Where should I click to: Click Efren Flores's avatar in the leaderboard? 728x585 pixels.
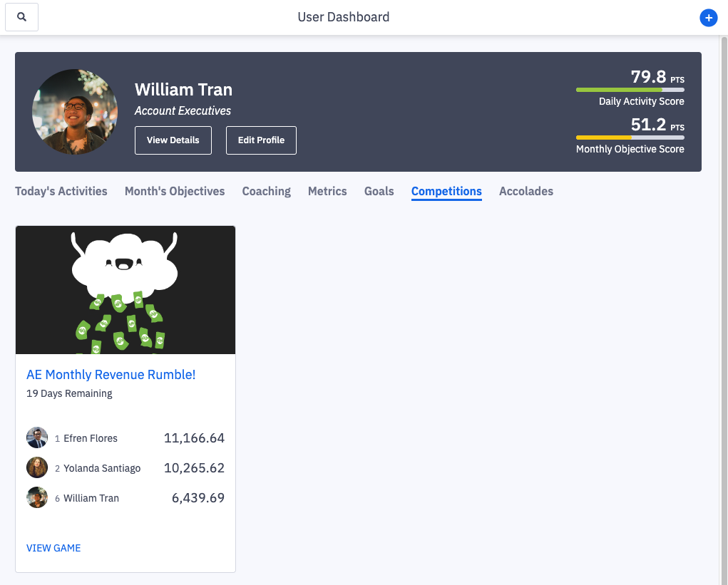pos(37,438)
